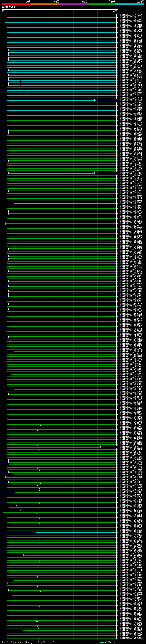Select hit label UniRef100_P26321
Image resolution: width=146 pixels, height=644 pixels.
point(131,457)
